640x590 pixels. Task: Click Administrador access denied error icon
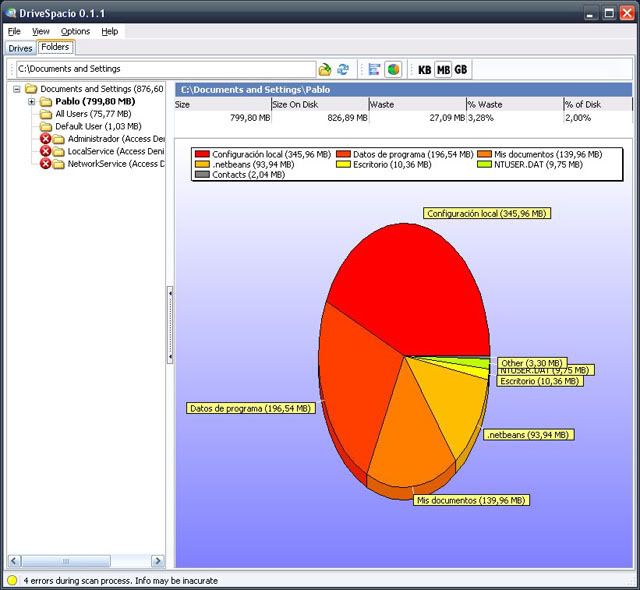pyautogui.click(x=46, y=139)
